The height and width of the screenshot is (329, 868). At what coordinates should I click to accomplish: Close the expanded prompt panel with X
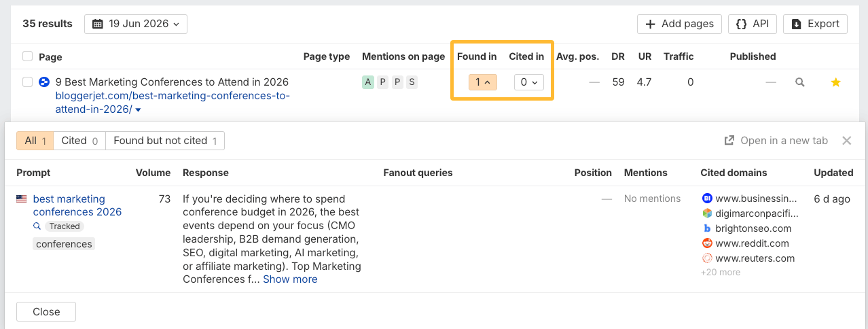pyautogui.click(x=847, y=141)
